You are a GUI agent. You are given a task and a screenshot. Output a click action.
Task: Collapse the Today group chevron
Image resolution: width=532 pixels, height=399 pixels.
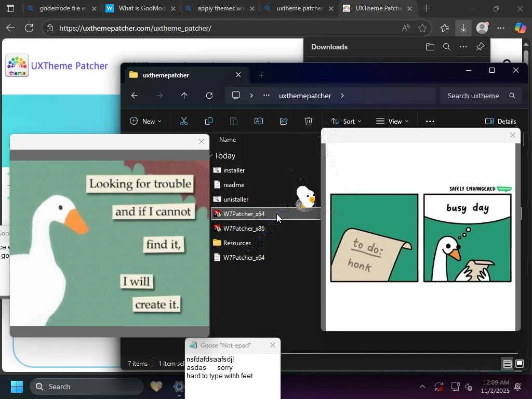[211, 156]
